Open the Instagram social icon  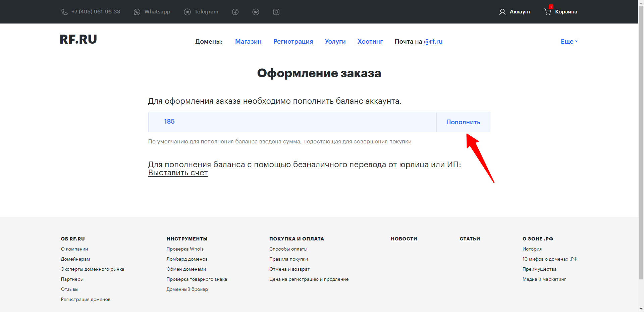[276, 12]
